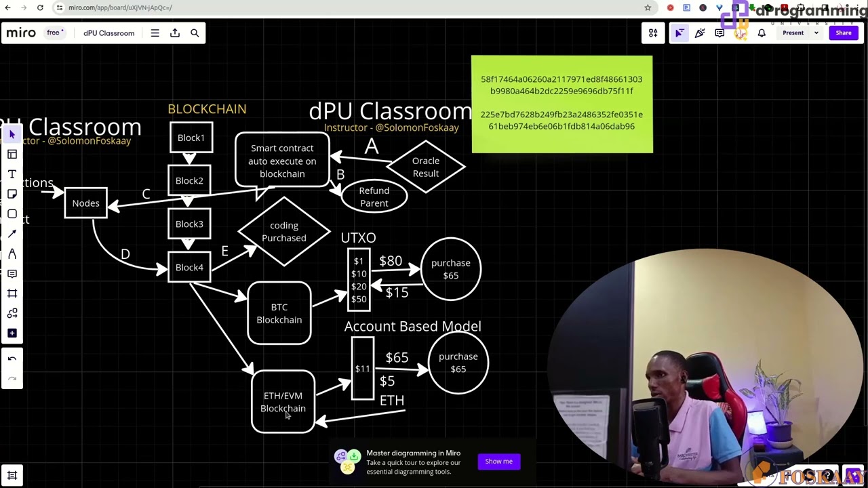Select the ETH/EVM Blockchain shape
Image resolution: width=868 pixels, height=488 pixels.
tap(283, 402)
